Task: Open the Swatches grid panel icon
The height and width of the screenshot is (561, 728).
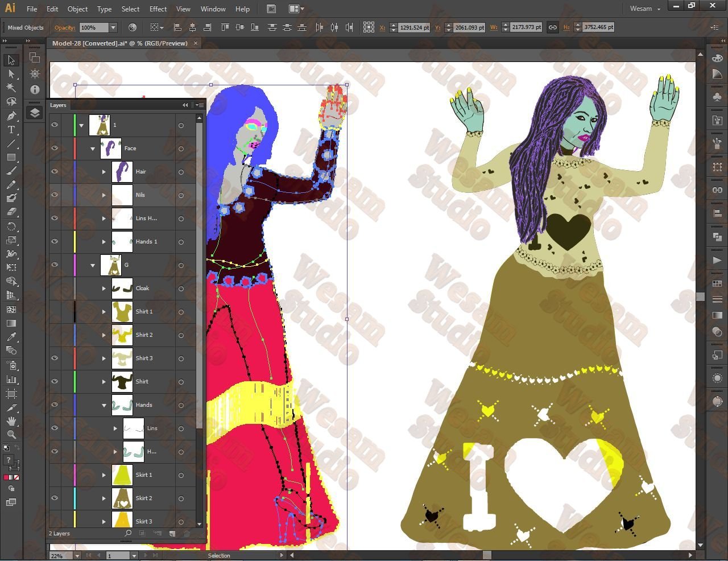Action: [717, 283]
